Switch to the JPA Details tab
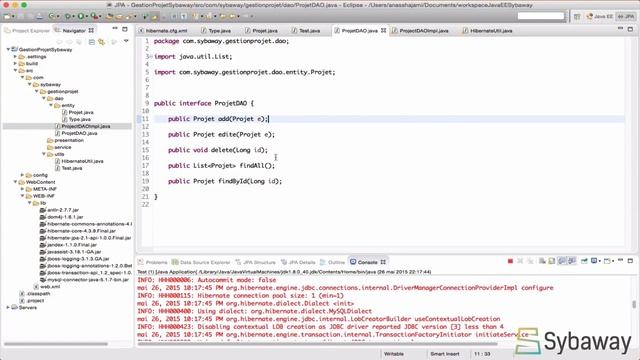Image resolution: width=640 pixels, height=360 pixels. (298, 262)
